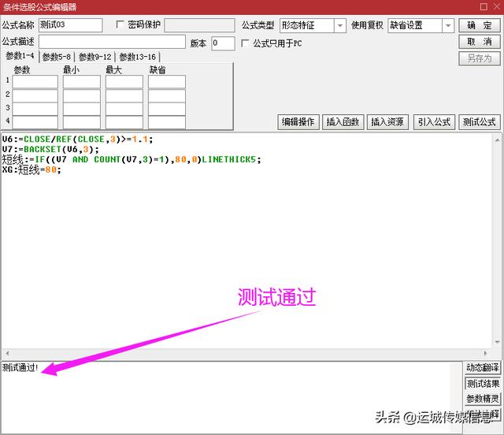The height and width of the screenshot is (435, 504).
Task: Click 插入函数 button
Action: (x=343, y=122)
